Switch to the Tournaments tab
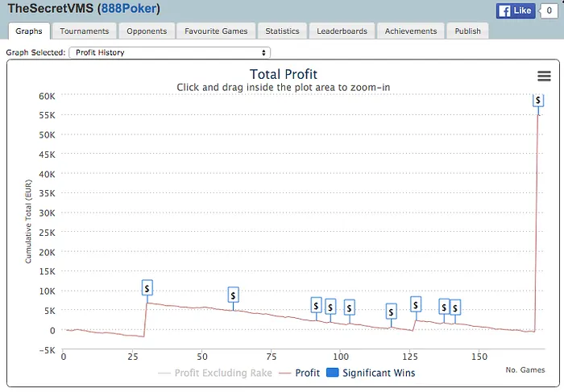The height and width of the screenshot is (392, 564). [85, 31]
